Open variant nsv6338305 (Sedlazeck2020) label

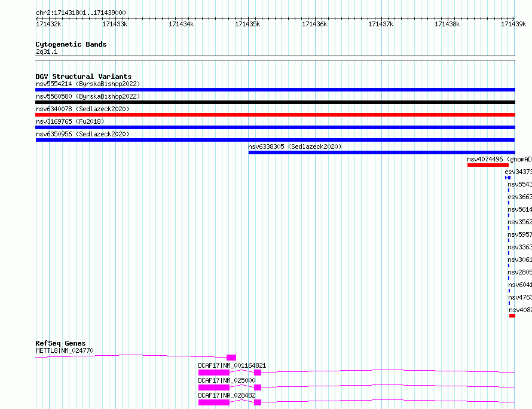(x=295, y=146)
